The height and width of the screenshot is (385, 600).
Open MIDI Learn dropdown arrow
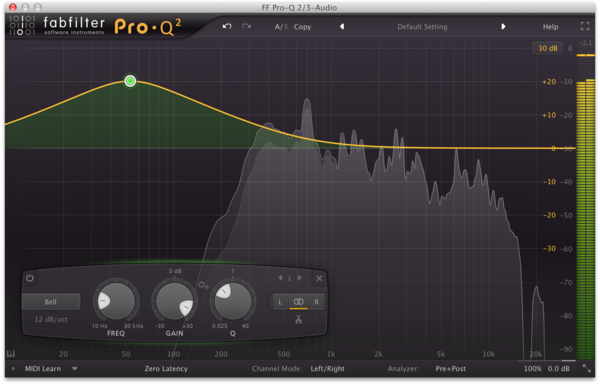point(75,369)
